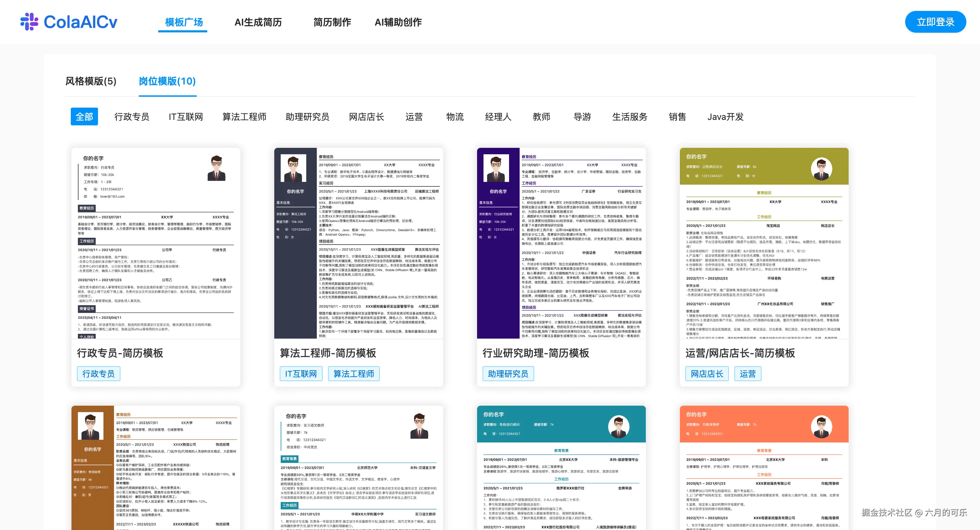
Task: Select the 教师 category filter
Action: [x=542, y=116]
